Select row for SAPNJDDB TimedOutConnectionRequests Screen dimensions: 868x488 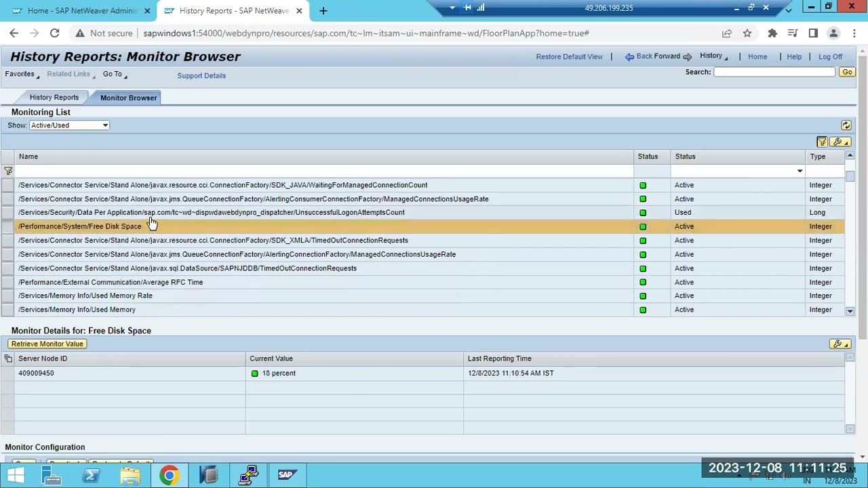click(7, 268)
